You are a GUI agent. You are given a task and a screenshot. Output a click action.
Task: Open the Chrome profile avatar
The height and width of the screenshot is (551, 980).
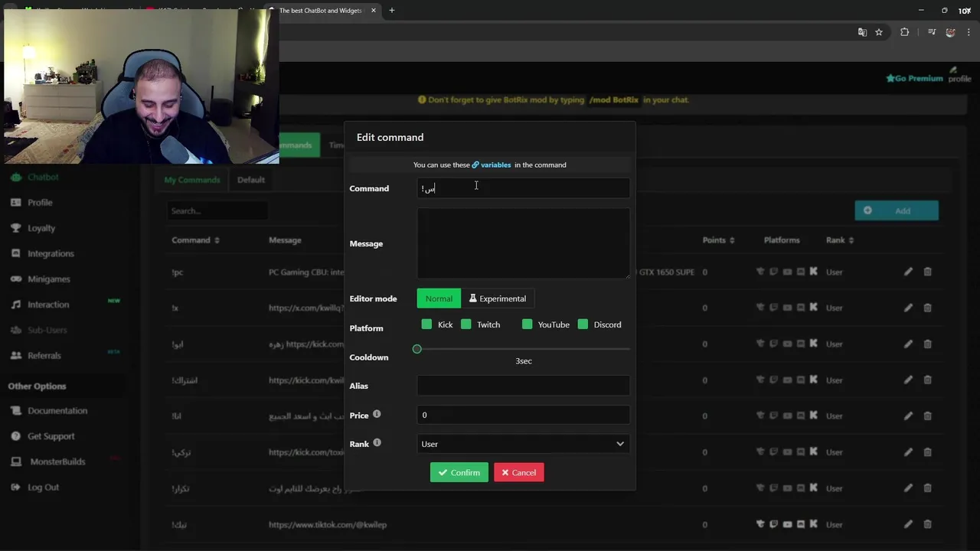(x=950, y=32)
